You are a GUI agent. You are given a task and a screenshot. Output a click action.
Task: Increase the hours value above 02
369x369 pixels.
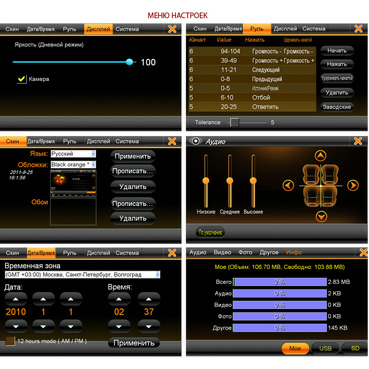[x=119, y=299]
